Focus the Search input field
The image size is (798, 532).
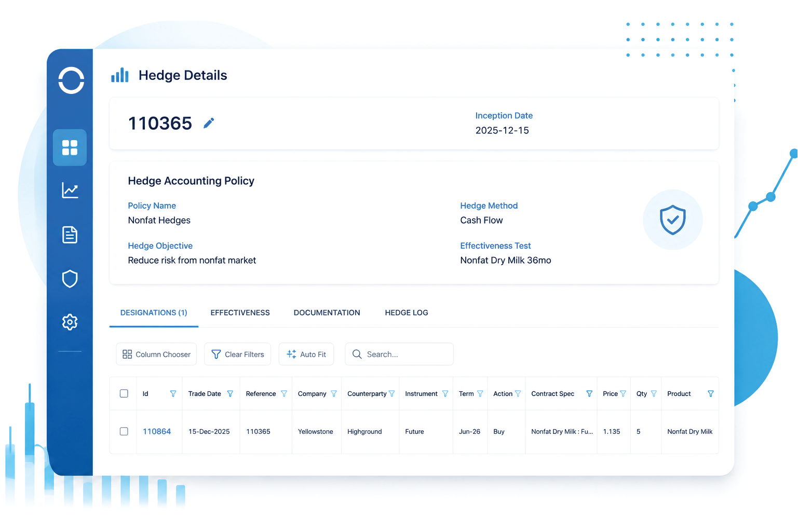tap(399, 354)
